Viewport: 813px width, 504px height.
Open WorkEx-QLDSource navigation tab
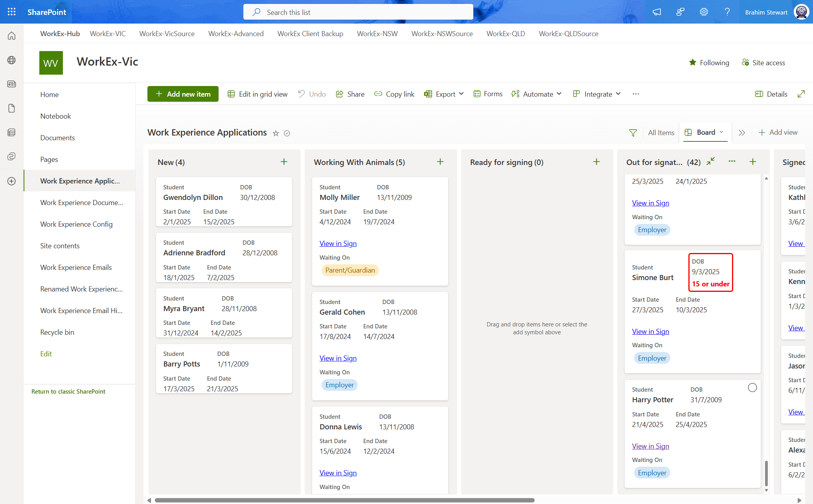click(x=568, y=34)
